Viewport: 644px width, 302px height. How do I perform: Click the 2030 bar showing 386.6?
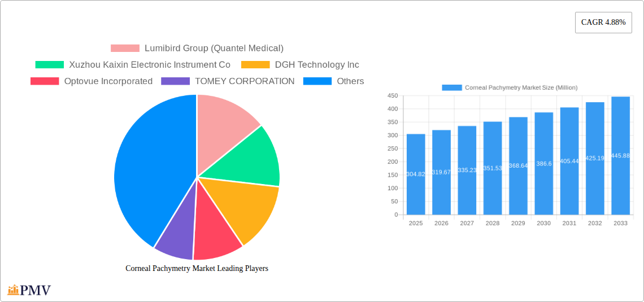(x=544, y=163)
